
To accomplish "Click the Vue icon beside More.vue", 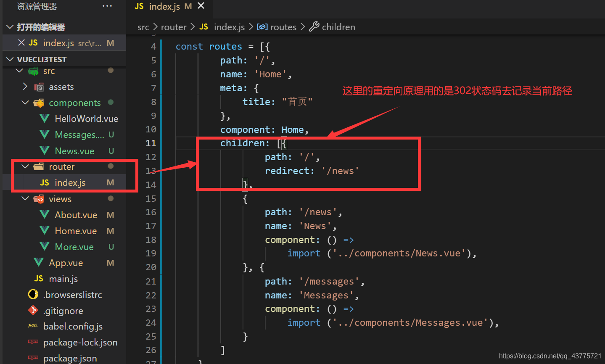I will (45, 246).
